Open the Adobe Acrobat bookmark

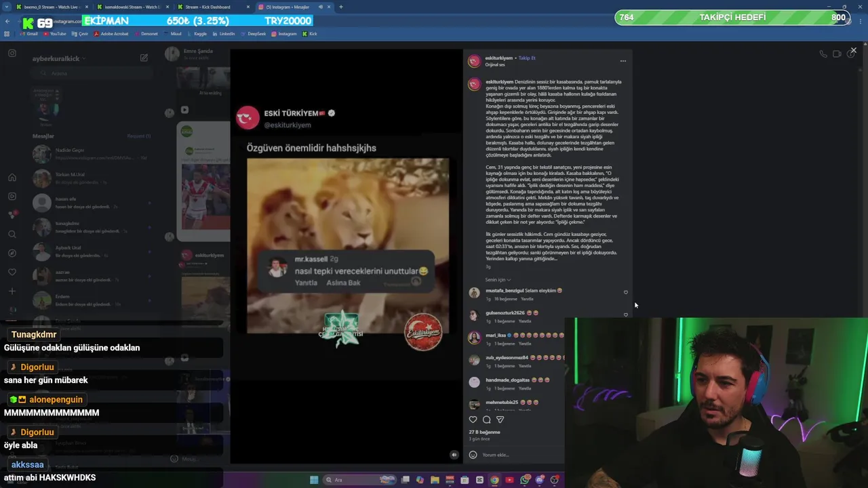pyautogui.click(x=111, y=33)
